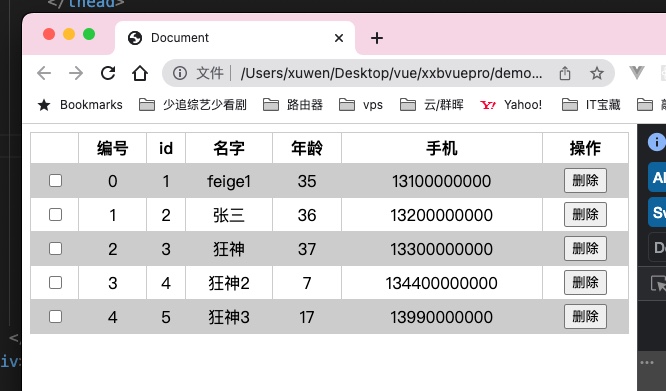
Task: Click the 名字 column header
Action: (x=229, y=148)
